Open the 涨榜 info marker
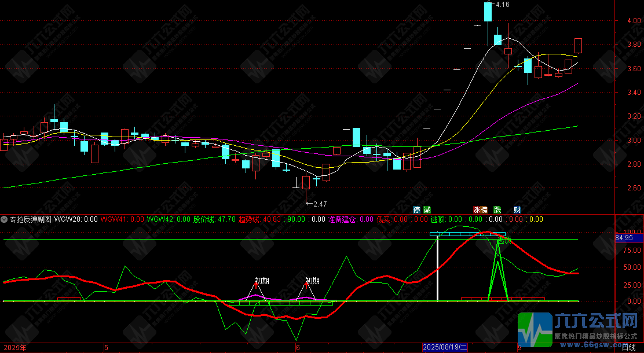644x353 pixels. pos(480,209)
